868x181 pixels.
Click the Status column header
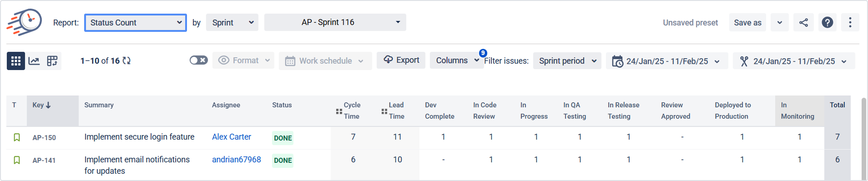(282, 105)
